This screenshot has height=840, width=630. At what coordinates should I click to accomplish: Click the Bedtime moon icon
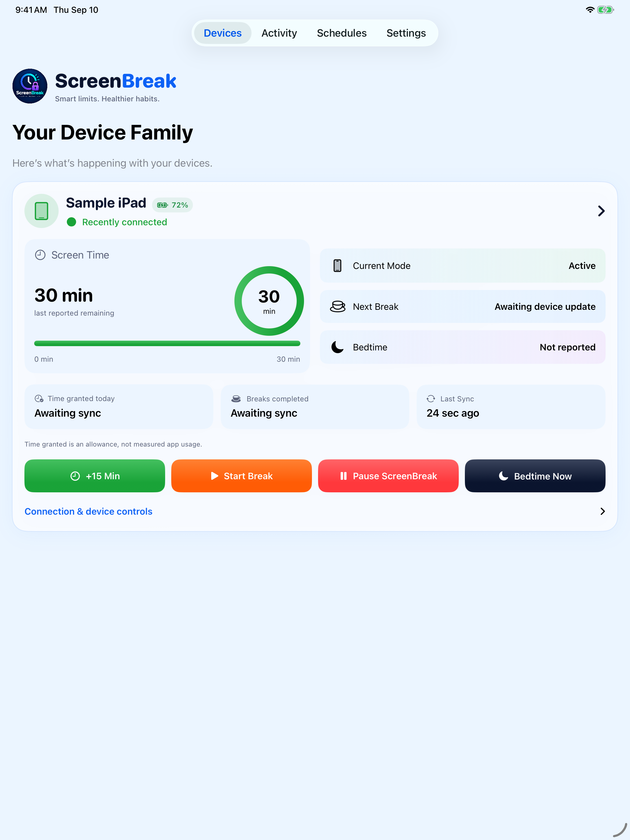(x=337, y=347)
